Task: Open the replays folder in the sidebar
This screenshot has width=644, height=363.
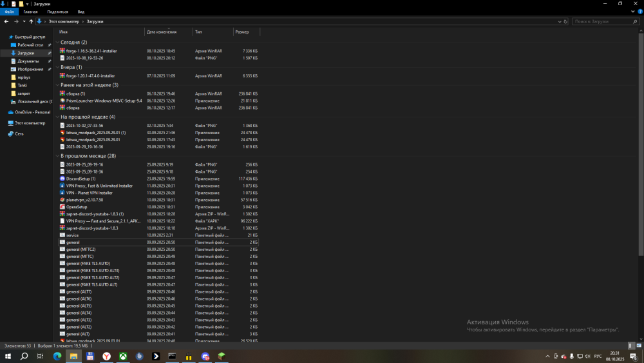Action: [24, 77]
